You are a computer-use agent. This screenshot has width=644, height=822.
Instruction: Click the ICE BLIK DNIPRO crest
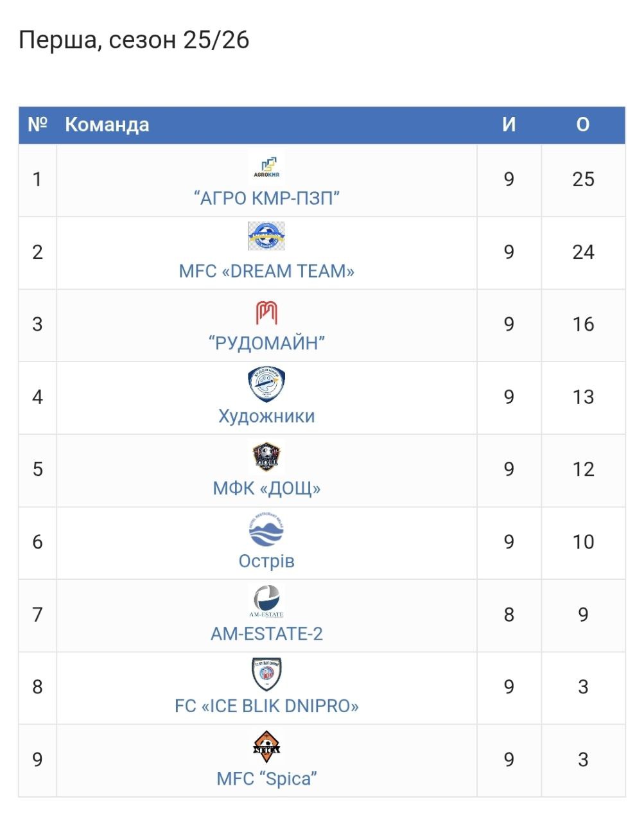point(266,674)
